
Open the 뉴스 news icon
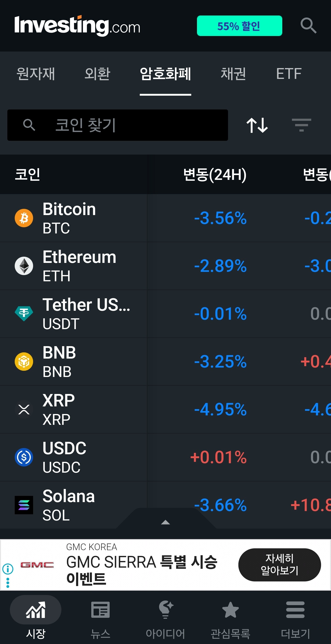[100, 610]
